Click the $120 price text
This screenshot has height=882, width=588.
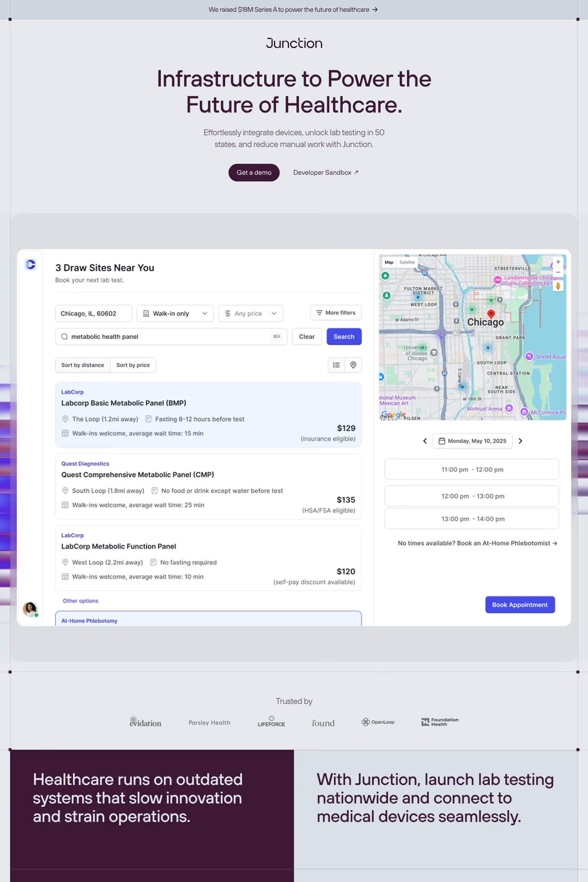pyautogui.click(x=346, y=571)
